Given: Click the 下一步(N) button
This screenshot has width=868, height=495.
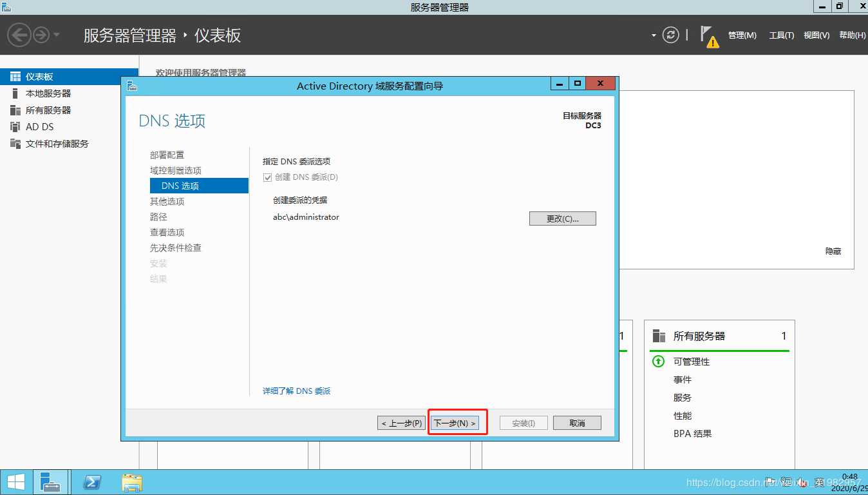Looking at the screenshot, I should [455, 423].
